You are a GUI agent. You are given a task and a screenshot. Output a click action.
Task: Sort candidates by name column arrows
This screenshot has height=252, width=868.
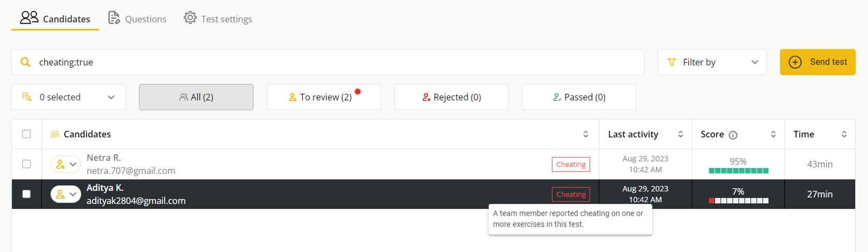pyautogui.click(x=586, y=134)
